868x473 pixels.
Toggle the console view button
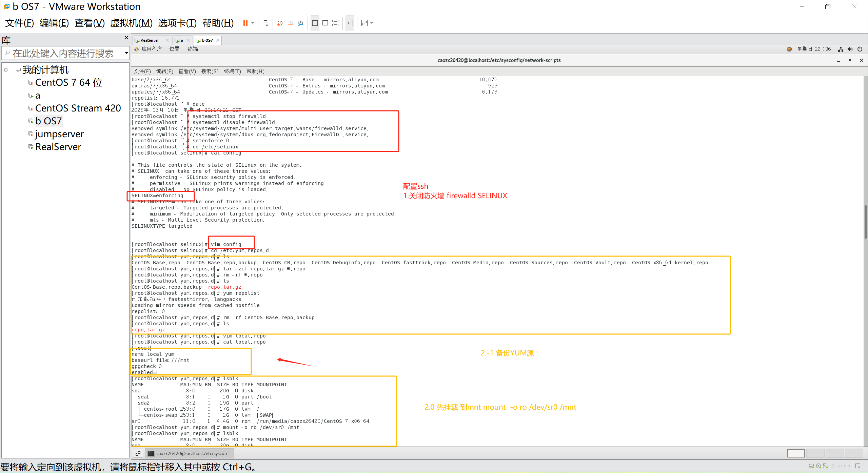click(x=350, y=23)
